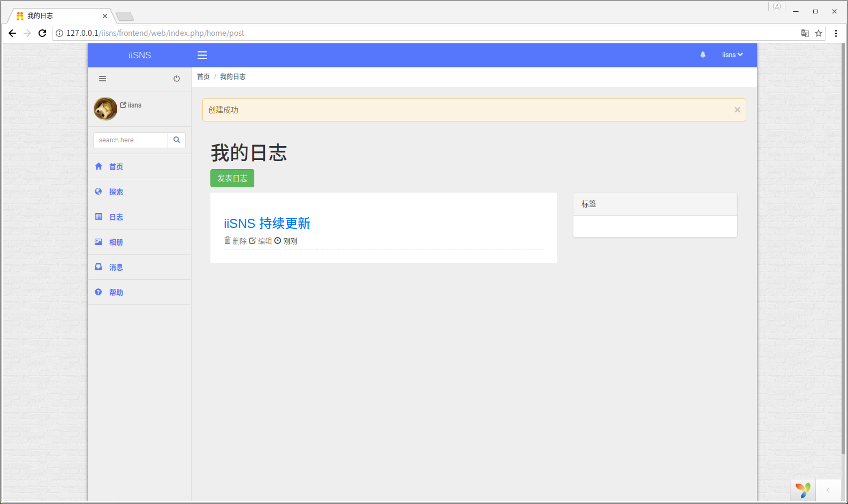
Task: Click the 刚刚 timestamp clock
Action: [286, 241]
